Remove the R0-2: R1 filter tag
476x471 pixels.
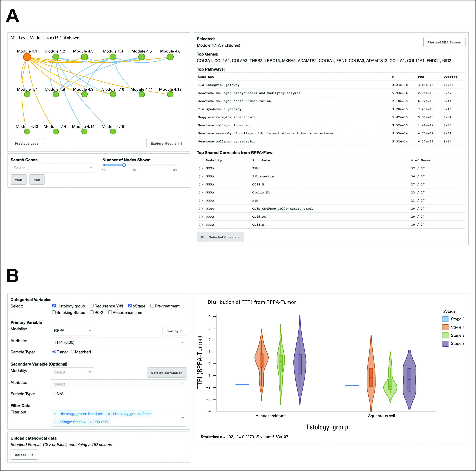91,422
